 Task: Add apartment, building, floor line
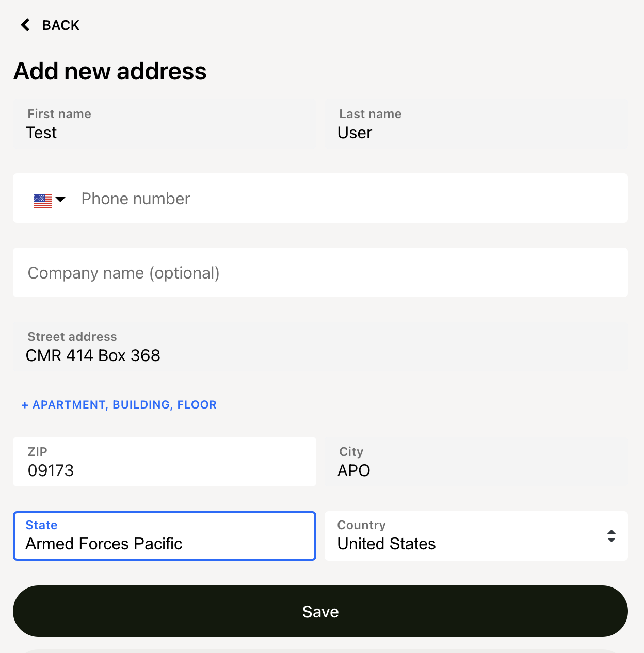point(119,405)
